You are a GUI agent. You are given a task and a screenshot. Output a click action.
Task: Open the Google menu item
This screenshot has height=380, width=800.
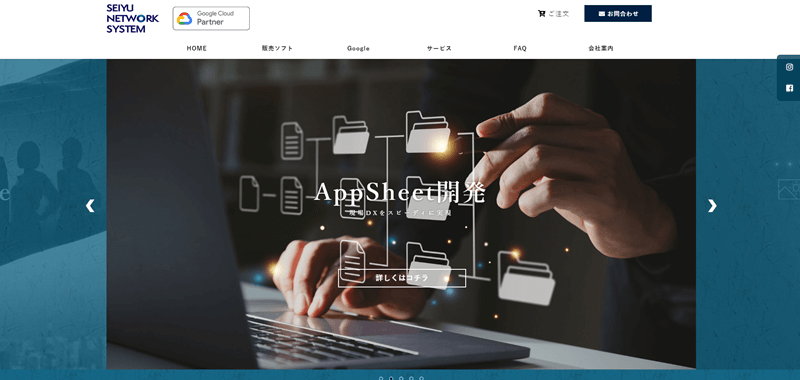click(358, 48)
